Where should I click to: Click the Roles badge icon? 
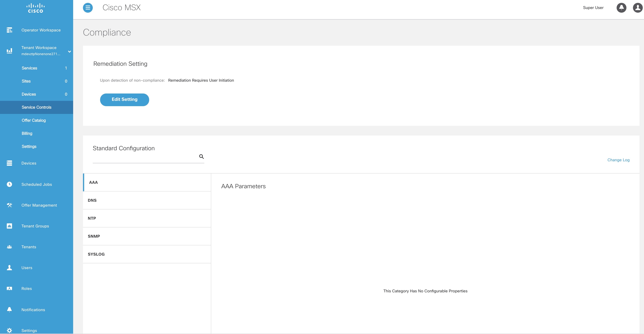tap(9, 288)
